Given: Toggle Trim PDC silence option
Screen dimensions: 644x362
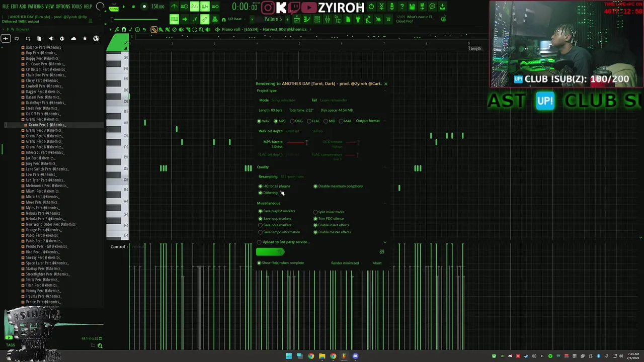Looking at the screenshot, I should tap(329, 219).
